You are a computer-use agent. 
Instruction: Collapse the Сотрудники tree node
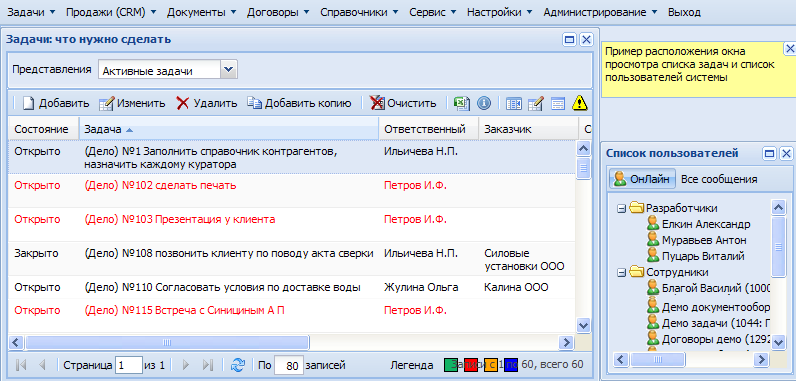pos(621,273)
